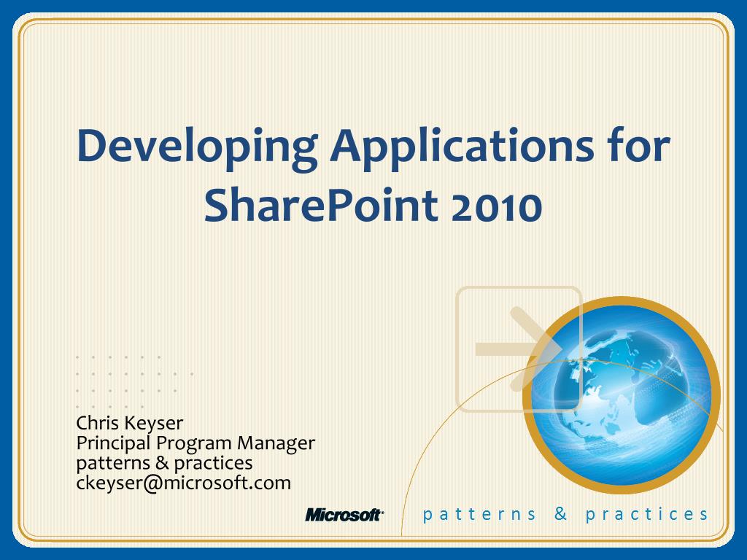
Task: Click the 'SharePoint 2010' title line
Action: 373,205
